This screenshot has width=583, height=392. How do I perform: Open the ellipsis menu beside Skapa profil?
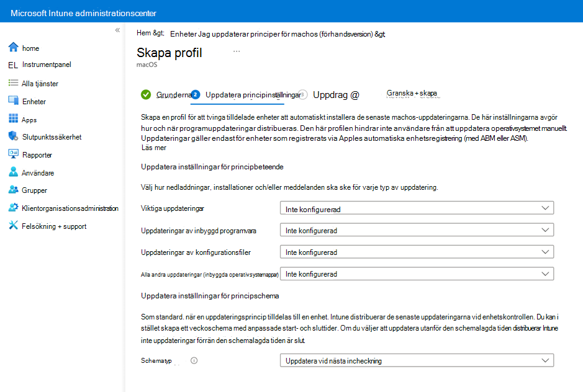click(237, 51)
